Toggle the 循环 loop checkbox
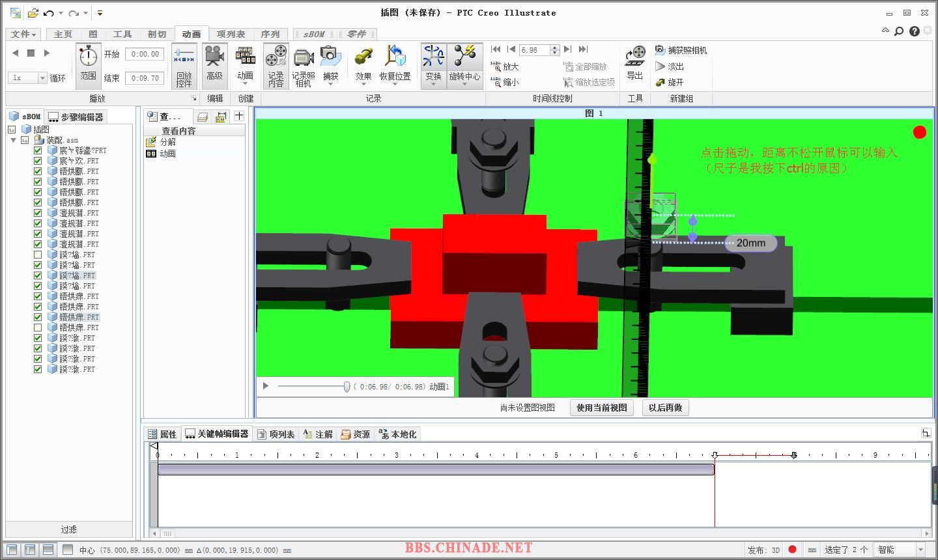Viewport: 938px width, 560px height. click(x=57, y=77)
